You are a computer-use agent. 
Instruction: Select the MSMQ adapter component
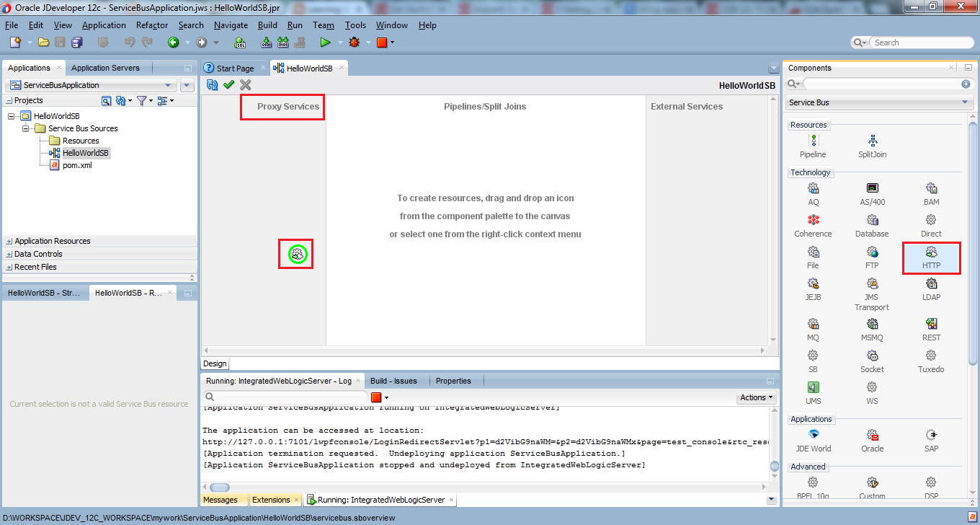[x=872, y=329]
